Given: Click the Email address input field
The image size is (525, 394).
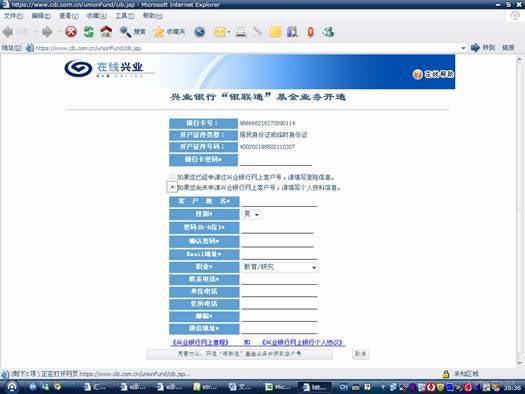Looking at the screenshot, I should tap(279, 254).
